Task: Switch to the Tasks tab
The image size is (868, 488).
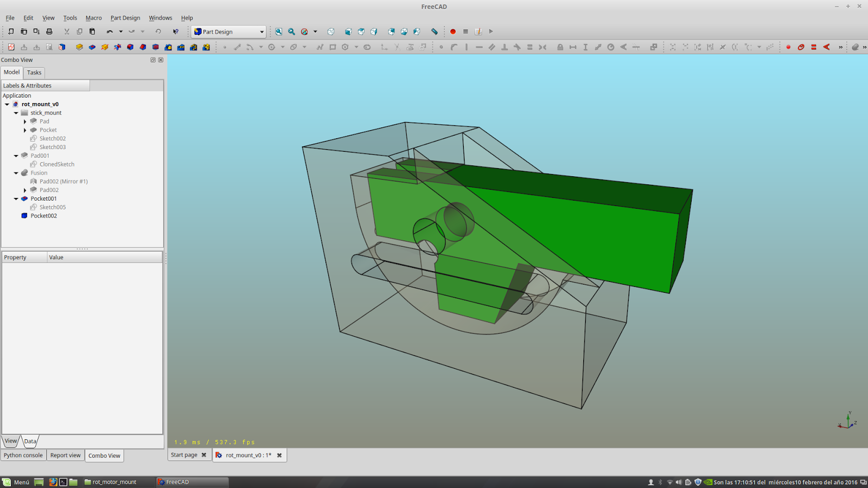Action: pos(34,73)
